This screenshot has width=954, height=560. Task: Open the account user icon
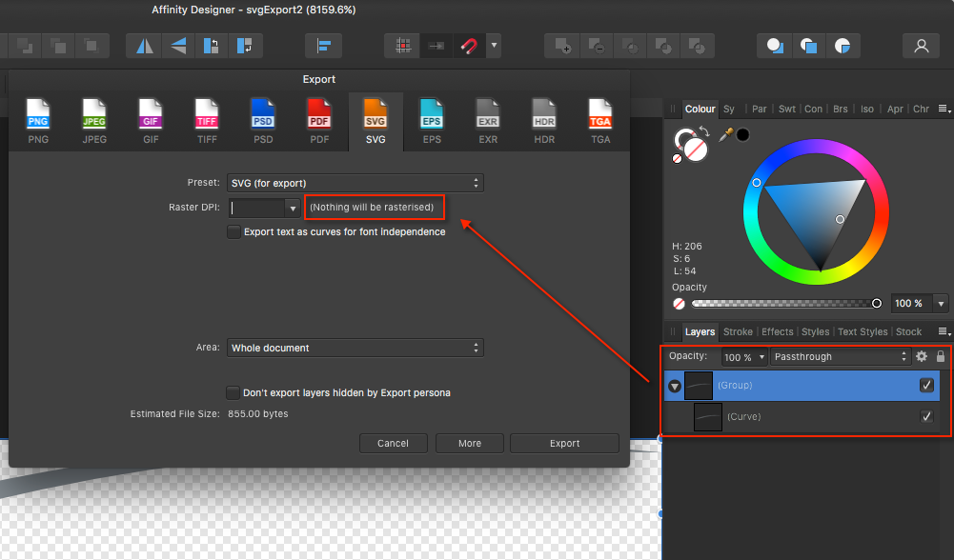(x=922, y=46)
